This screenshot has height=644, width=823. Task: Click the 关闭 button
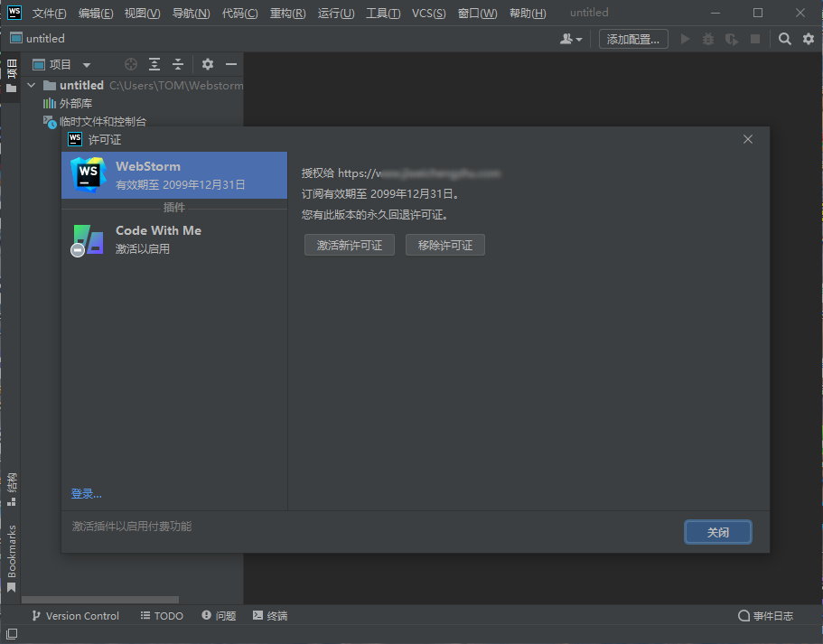coord(718,532)
